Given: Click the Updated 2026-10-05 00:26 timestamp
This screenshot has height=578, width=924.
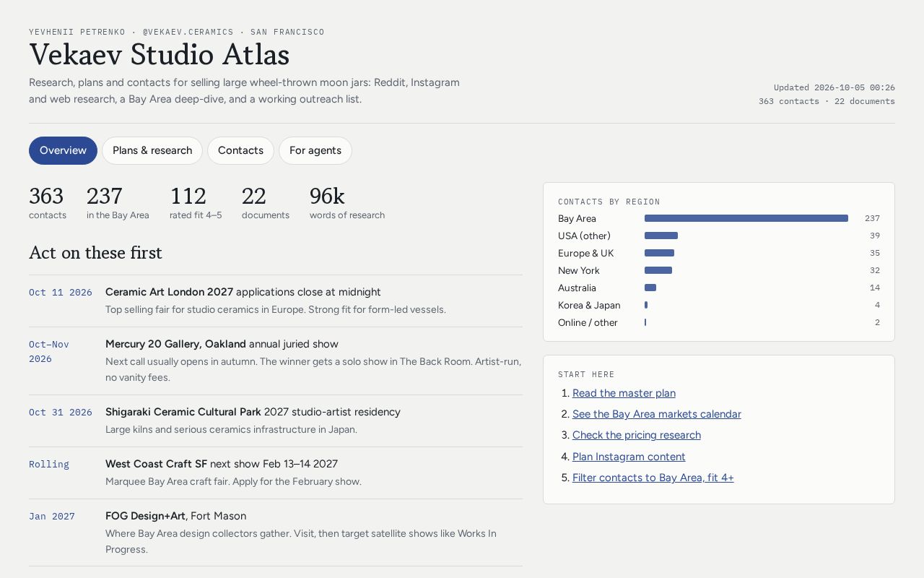Looking at the screenshot, I should point(834,87).
